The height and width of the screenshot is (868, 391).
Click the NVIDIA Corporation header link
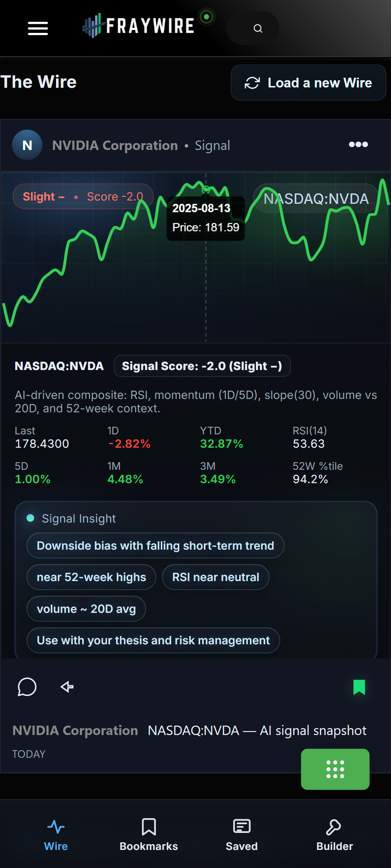[x=115, y=146]
